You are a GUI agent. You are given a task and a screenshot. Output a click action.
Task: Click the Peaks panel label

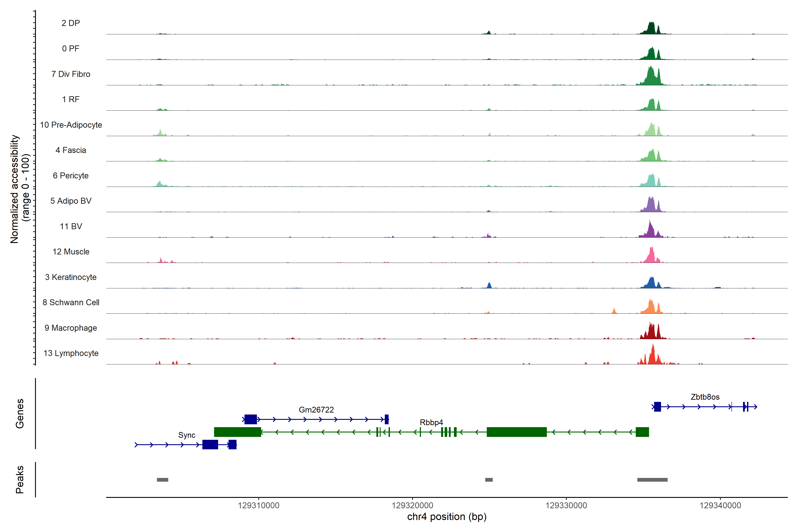[x=20, y=479]
